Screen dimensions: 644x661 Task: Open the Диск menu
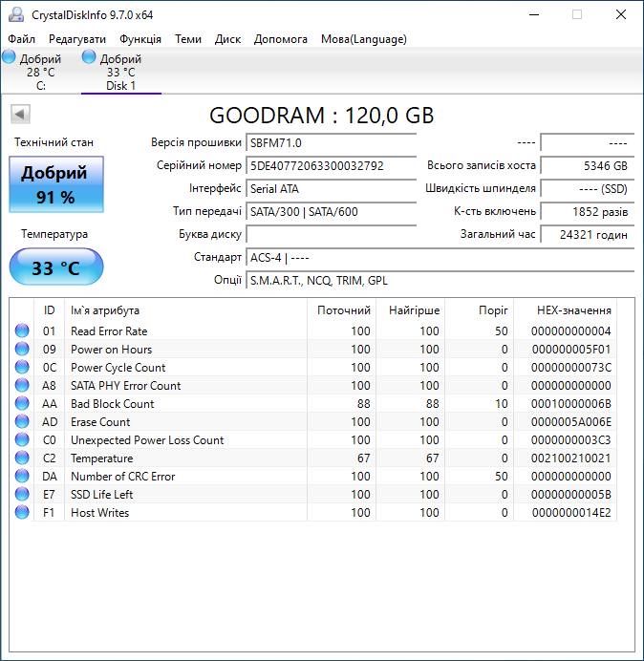point(227,39)
